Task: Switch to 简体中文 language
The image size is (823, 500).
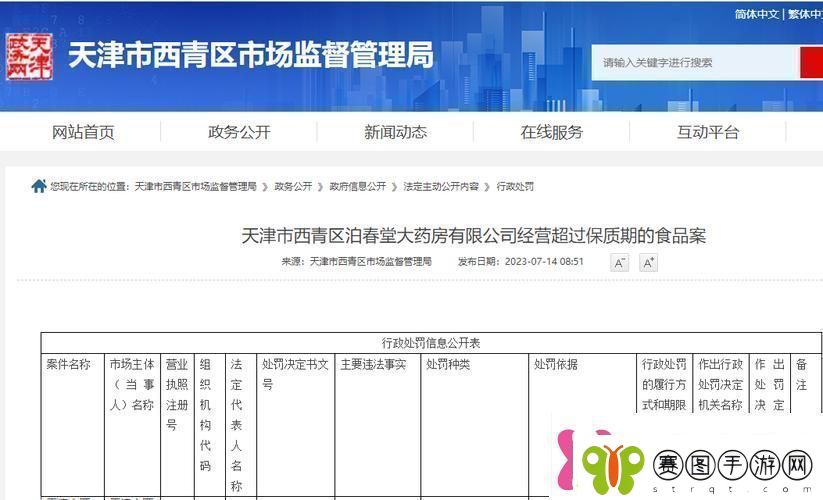Action: (756, 14)
